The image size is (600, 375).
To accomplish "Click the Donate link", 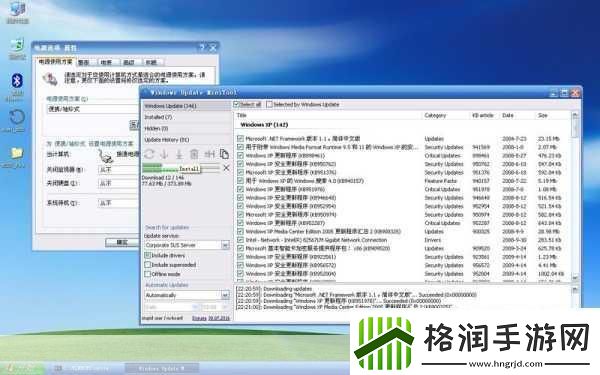I will [199, 318].
